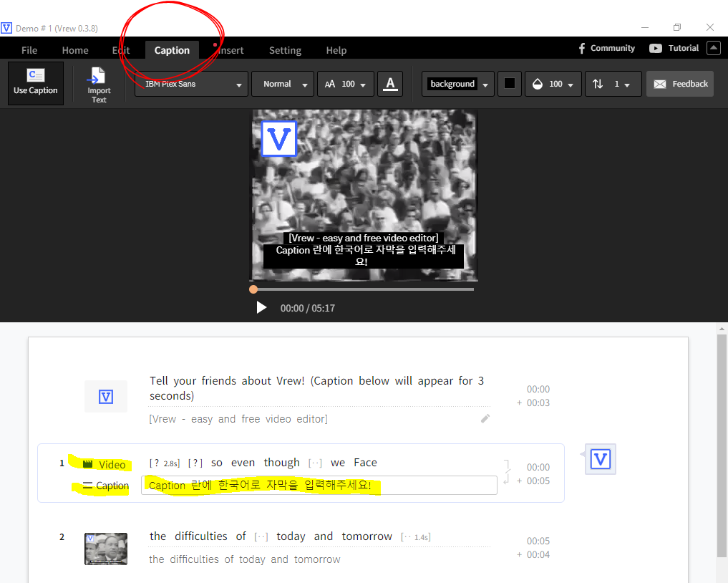The height and width of the screenshot is (583, 728).
Task: Click clip 2 caption 'the difficulties of today and tomorrow'
Action: click(x=245, y=559)
